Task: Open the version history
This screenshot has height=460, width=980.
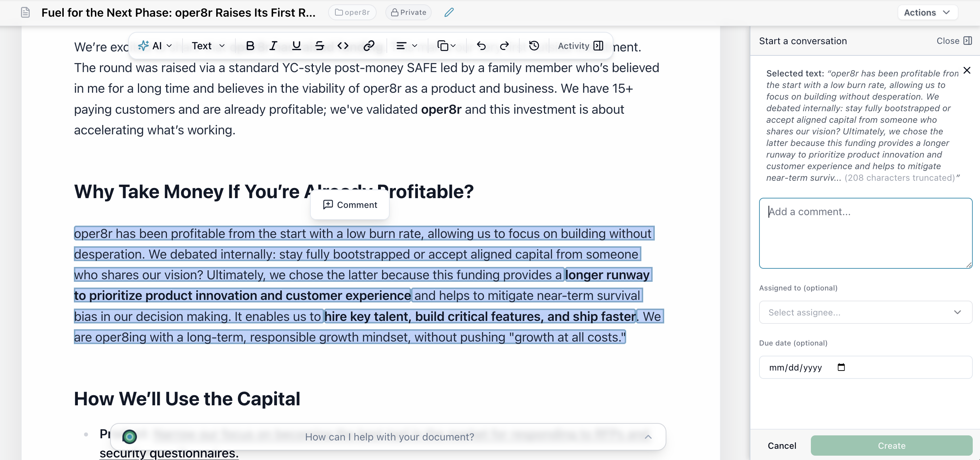Action: (534, 46)
